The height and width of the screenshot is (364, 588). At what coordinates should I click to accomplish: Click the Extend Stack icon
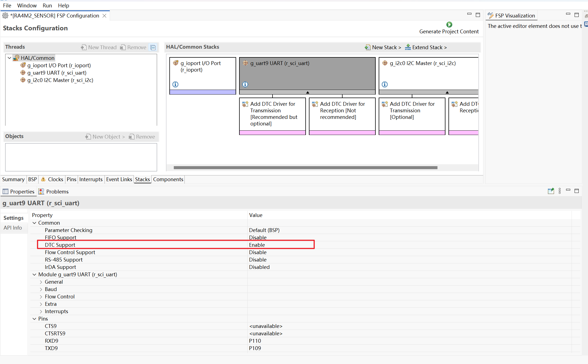click(408, 47)
